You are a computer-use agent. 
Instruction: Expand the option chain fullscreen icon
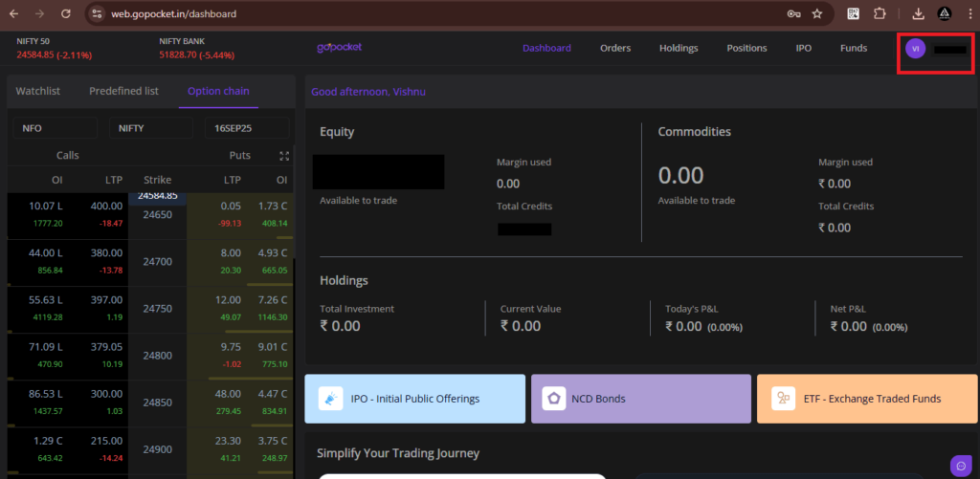[x=283, y=155]
